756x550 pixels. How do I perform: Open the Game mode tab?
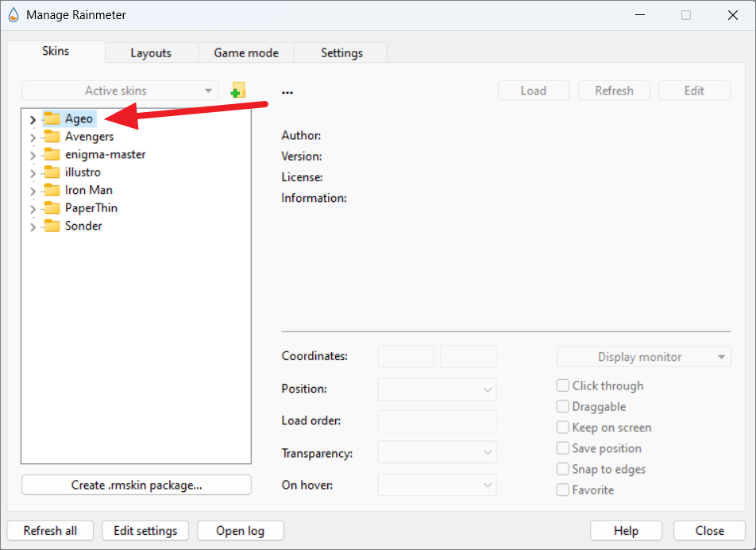coord(246,53)
